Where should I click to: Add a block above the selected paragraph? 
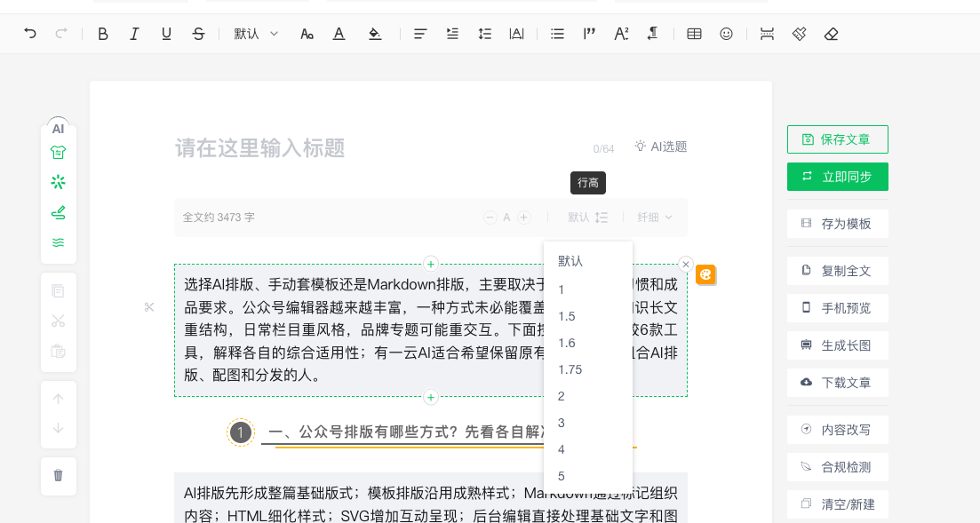(x=431, y=265)
